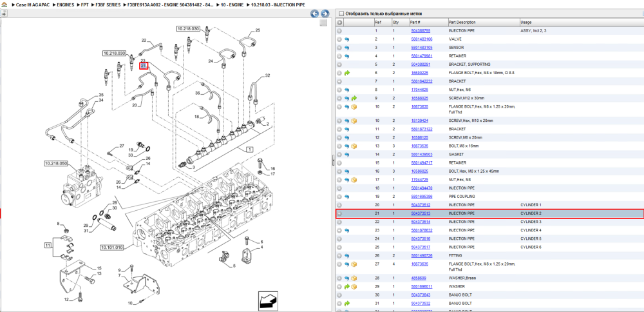Click blue arrow in part 16586825 row
This screenshot has height=312, width=644.
pyautogui.click(x=346, y=171)
